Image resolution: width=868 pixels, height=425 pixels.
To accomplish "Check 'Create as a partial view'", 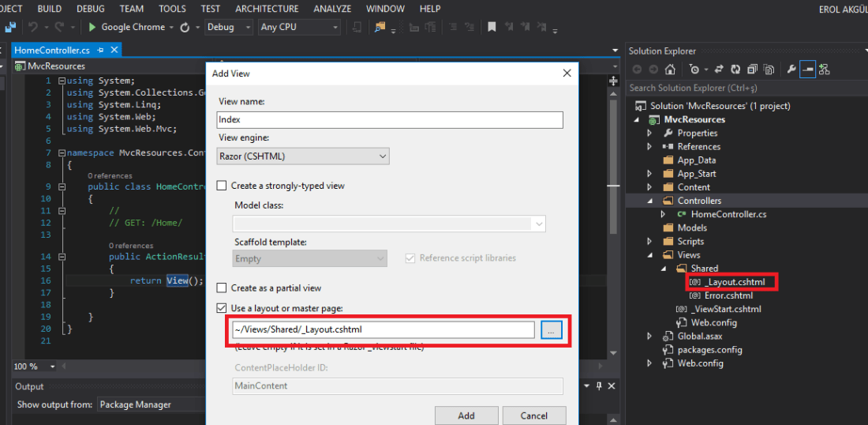I will point(223,288).
